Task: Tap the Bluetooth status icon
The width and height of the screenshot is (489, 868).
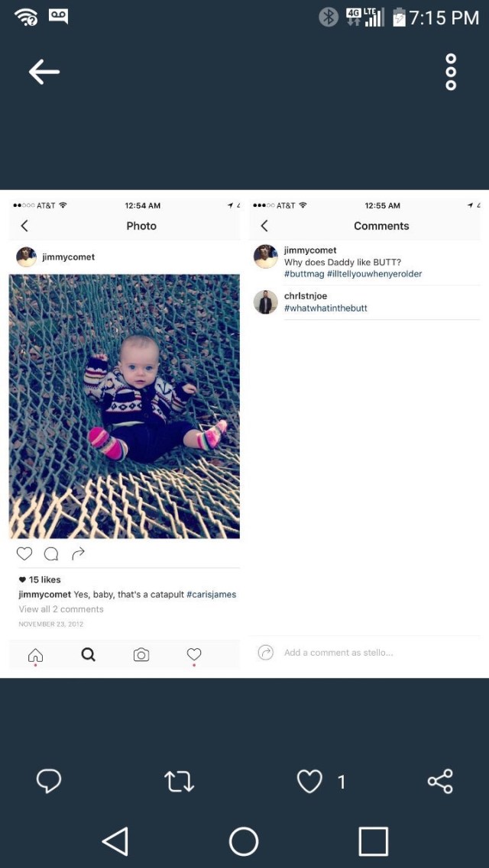Action: (x=329, y=18)
